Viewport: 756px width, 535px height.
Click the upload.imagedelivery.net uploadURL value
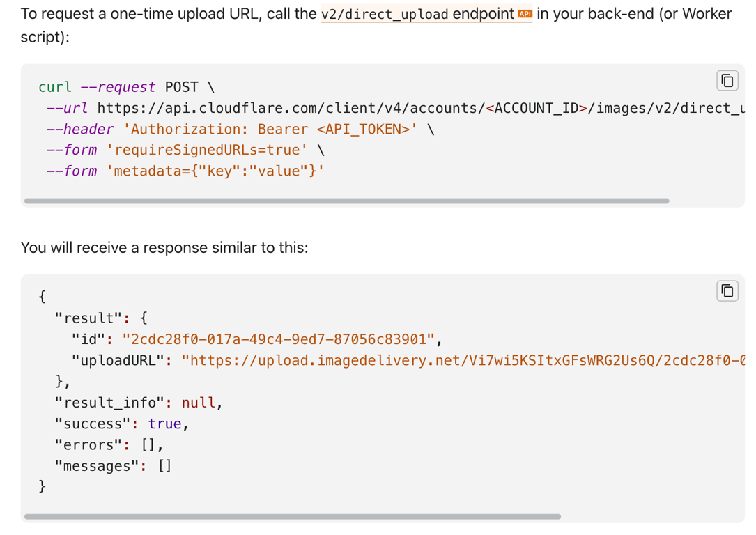460,360
